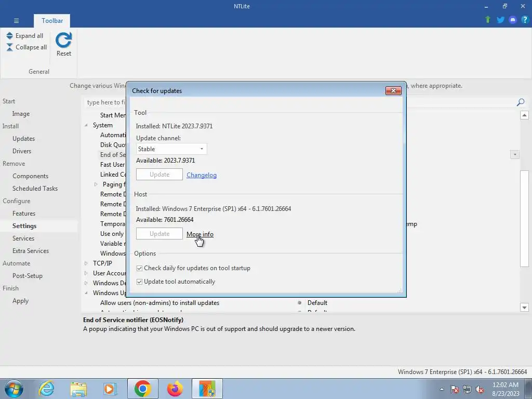Toggle Update tool automatically checkbox
532x399 pixels.
139,282
